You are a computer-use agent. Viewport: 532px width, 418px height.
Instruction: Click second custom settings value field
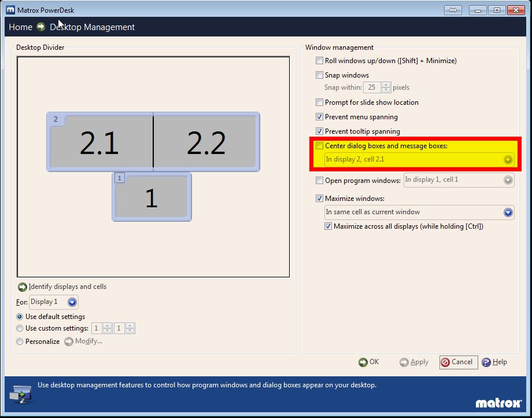[x=120, y=328]
